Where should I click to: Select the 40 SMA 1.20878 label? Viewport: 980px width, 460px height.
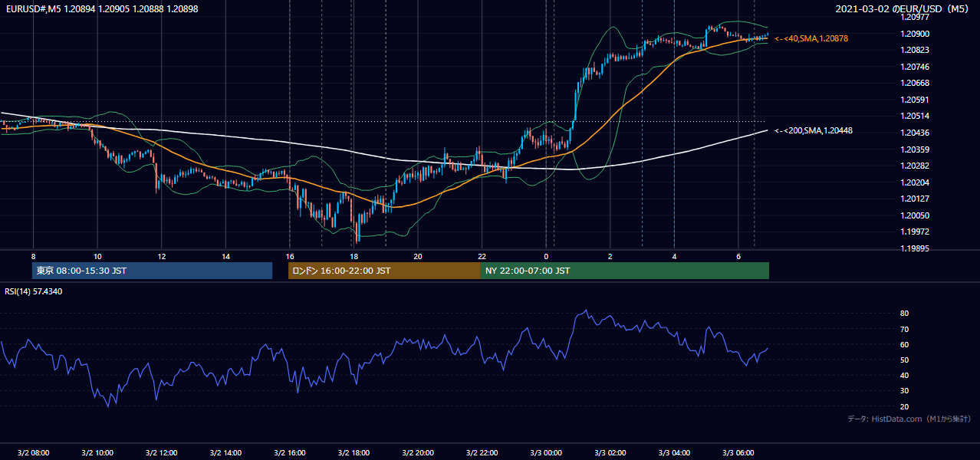[811, 38]
